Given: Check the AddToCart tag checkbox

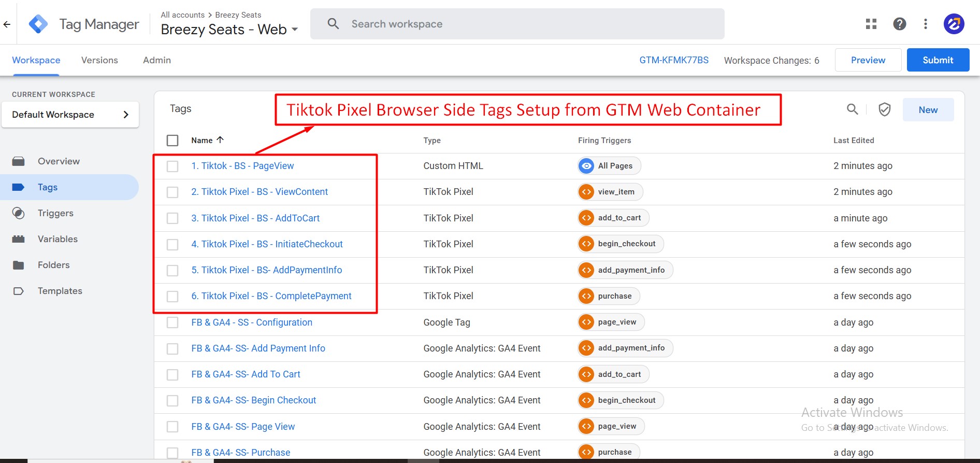Looking at the screenshot, I should pos(172,218).
